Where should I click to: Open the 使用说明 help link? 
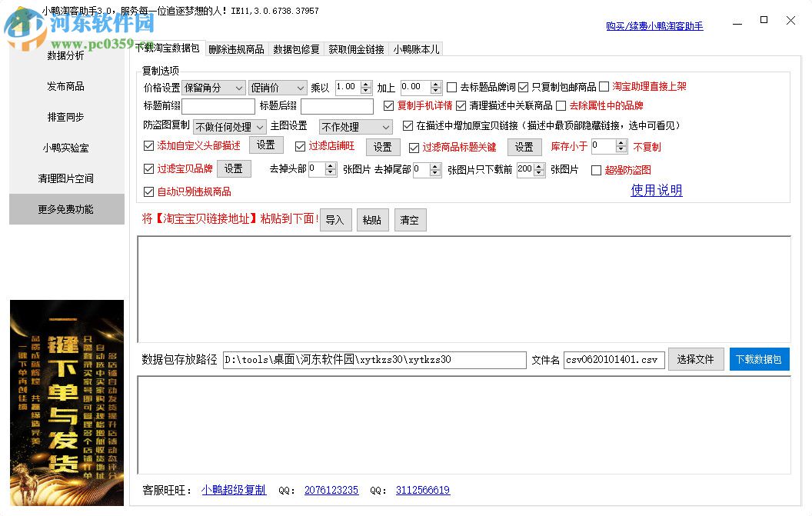pos(655,190)
